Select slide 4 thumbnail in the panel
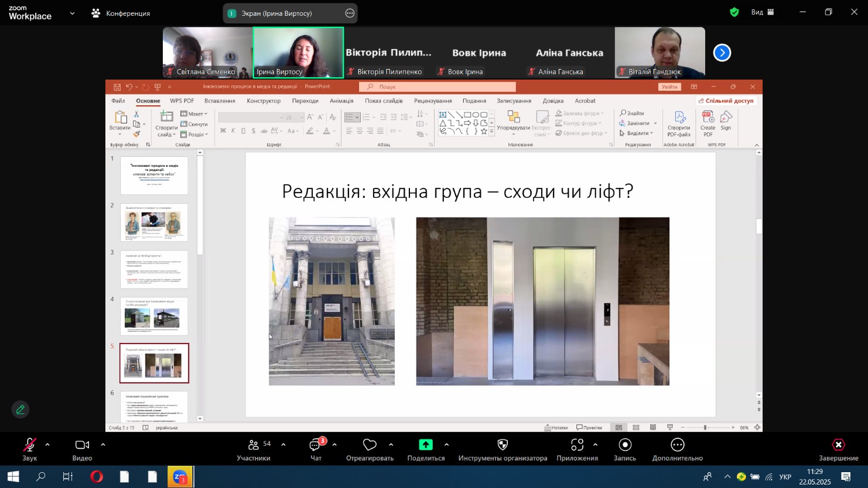Image resolution: width=868 pixels, height=488 pixels. coord(154,317)
